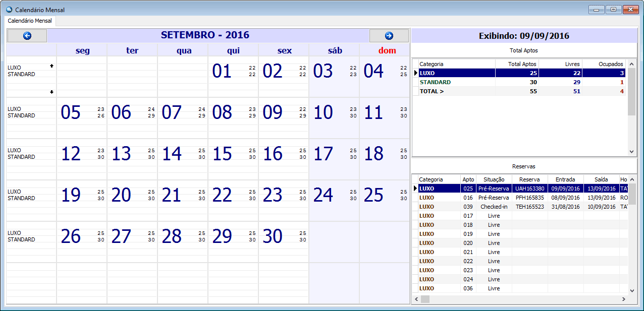Click the 'Situação' column header
This screenshot has width=644, height=311.
click(494, 179)
